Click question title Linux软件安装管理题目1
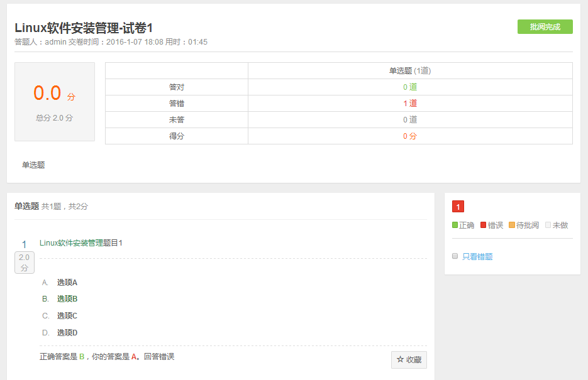The width and height of the screenshot is (588, 380). coord(81,243)
